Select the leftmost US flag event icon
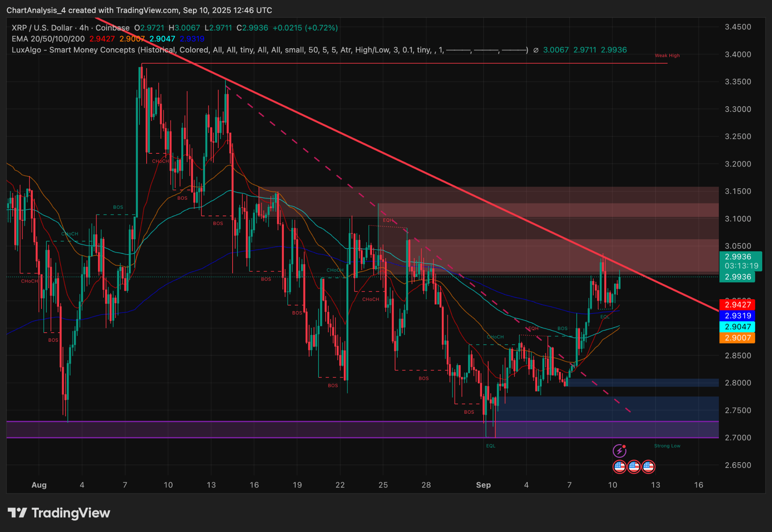This screenshot has height=532, width=772. 619,467
